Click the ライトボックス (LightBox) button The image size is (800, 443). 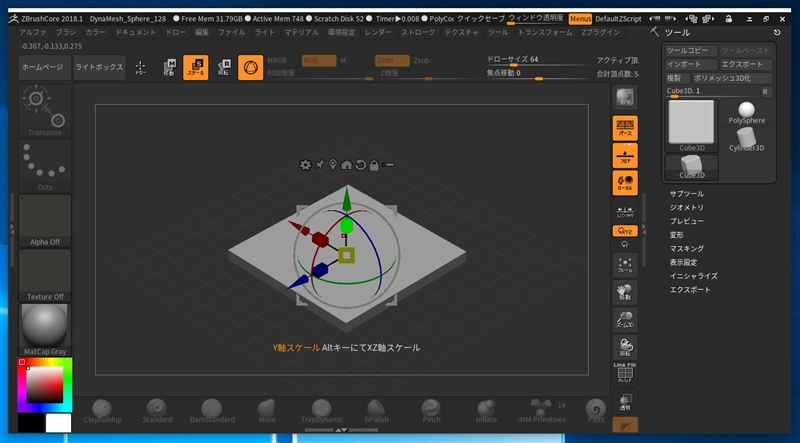[x=99, y=67]
